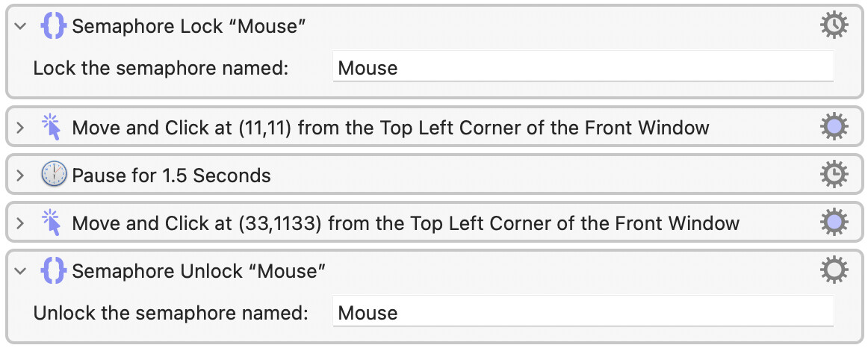Click the clock icon of the Pause action

pos(54,176)
